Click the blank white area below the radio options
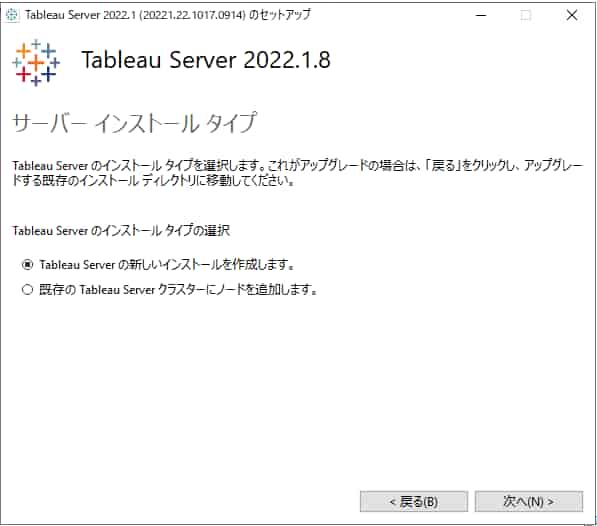This screenshot has width=597, height=526. (x=297, y=388)
